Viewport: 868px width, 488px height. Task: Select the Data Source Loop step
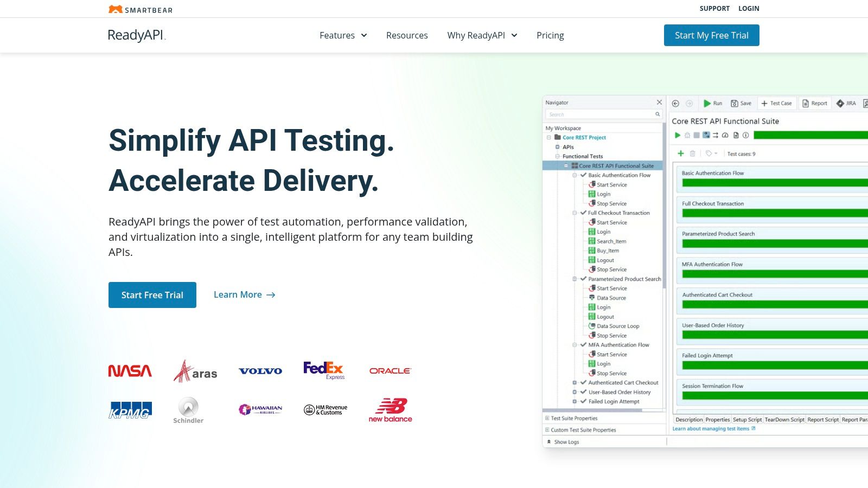(614, 326)
